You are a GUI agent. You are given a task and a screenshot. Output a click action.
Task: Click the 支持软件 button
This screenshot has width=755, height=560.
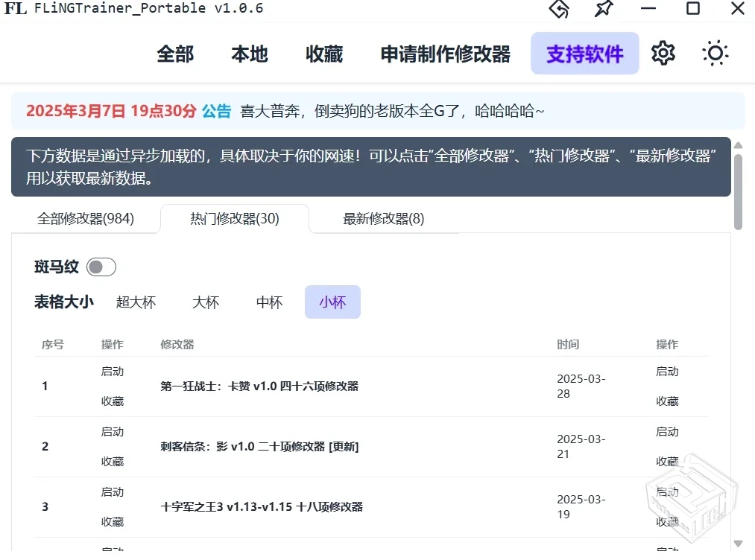(x=584, y=53)
